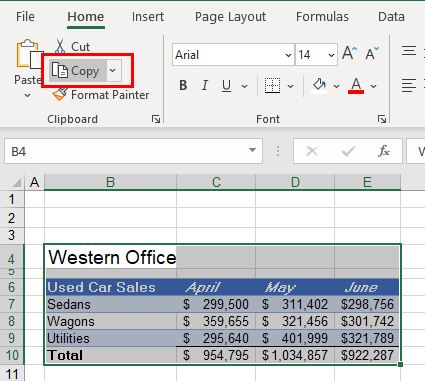The image size is (425, 381).
Task: Toggle Underline formatting
Action: click(226, 86)
